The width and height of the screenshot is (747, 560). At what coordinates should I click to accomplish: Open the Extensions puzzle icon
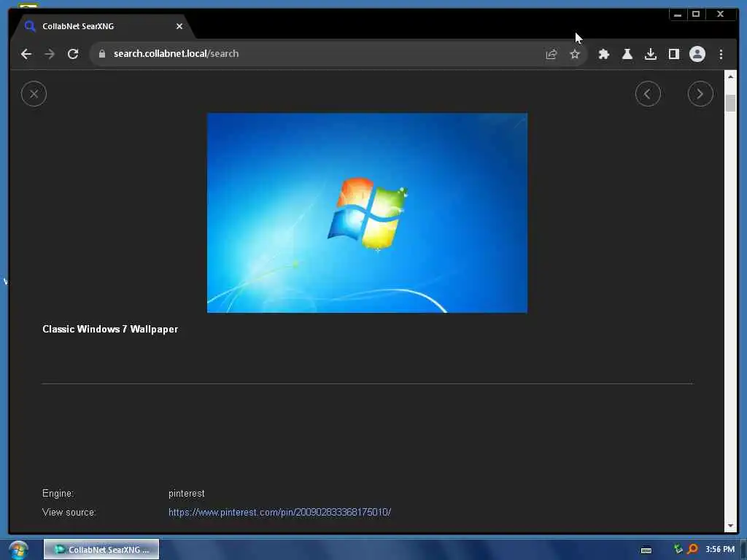pos(603,54)
